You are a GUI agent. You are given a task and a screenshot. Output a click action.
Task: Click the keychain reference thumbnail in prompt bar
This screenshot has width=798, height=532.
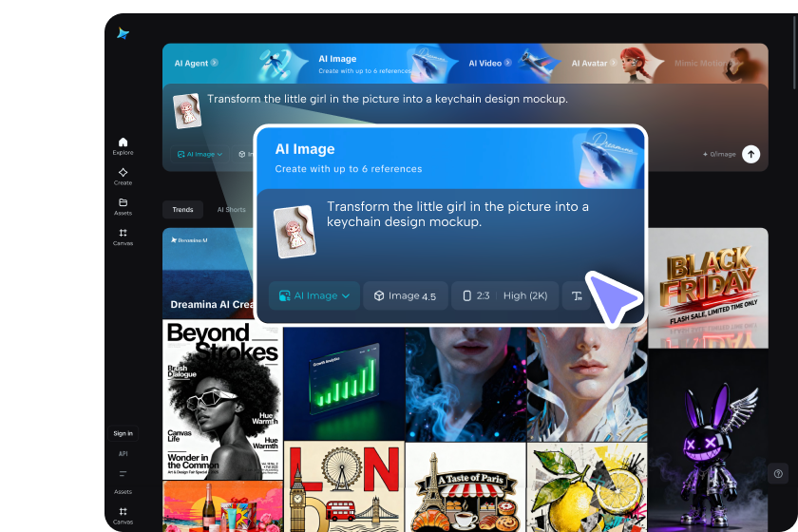[187, 110]
